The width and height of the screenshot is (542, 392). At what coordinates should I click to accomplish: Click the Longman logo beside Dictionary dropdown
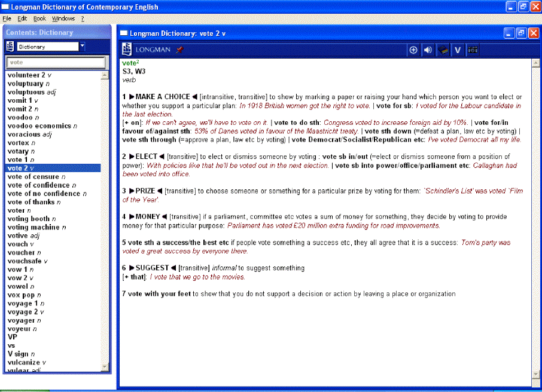(x=10, y=46)
